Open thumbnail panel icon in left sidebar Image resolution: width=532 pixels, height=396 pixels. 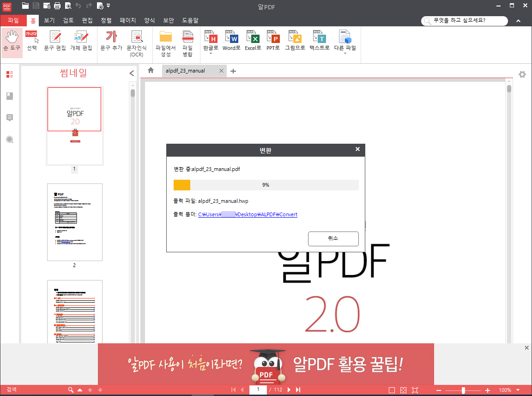[10, 74]
